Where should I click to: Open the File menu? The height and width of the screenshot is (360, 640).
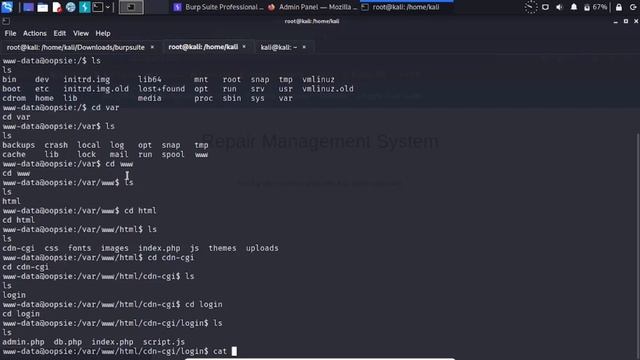(x=10, y=33)
